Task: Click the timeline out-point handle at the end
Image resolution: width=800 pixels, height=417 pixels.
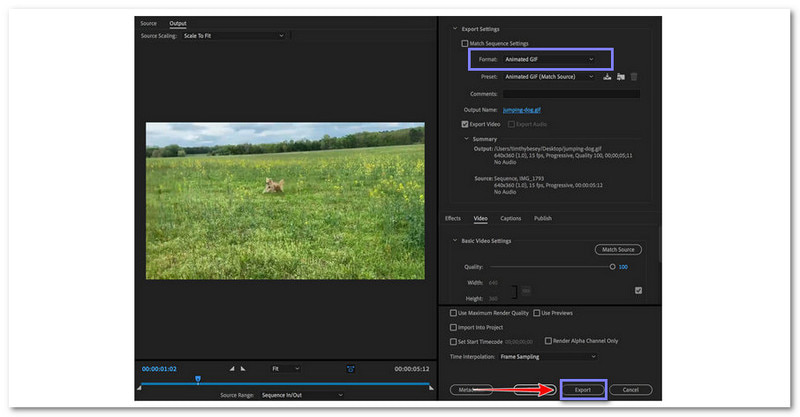Action: pos(432,388)
